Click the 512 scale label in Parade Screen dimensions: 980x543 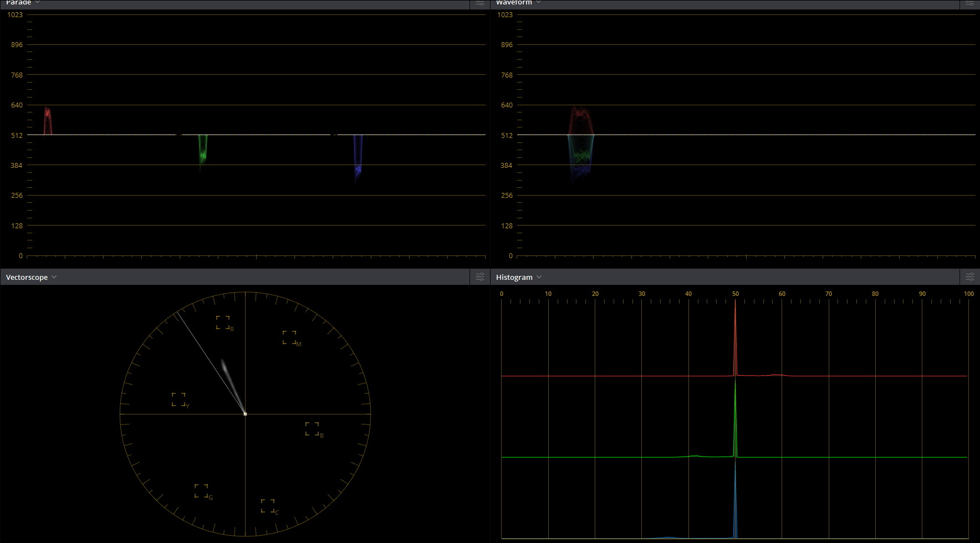17,135
